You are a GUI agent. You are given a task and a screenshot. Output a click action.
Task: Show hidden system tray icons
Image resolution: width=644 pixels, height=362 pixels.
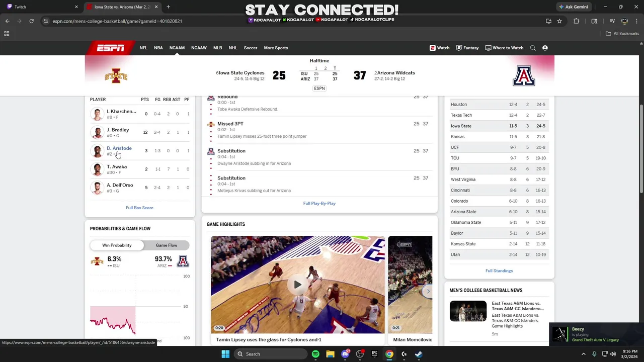tap(584, 354)
